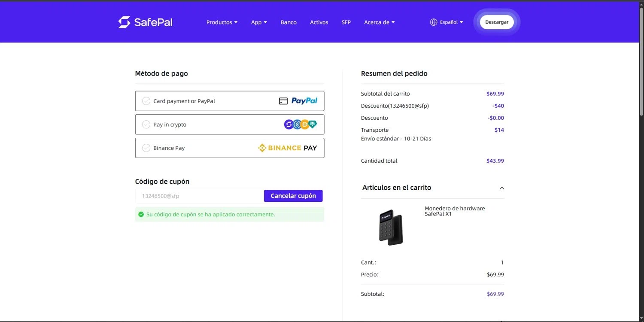644x322 pixels.
Task: Click the Resumen del pedido heading
Action: coord(394,73)
